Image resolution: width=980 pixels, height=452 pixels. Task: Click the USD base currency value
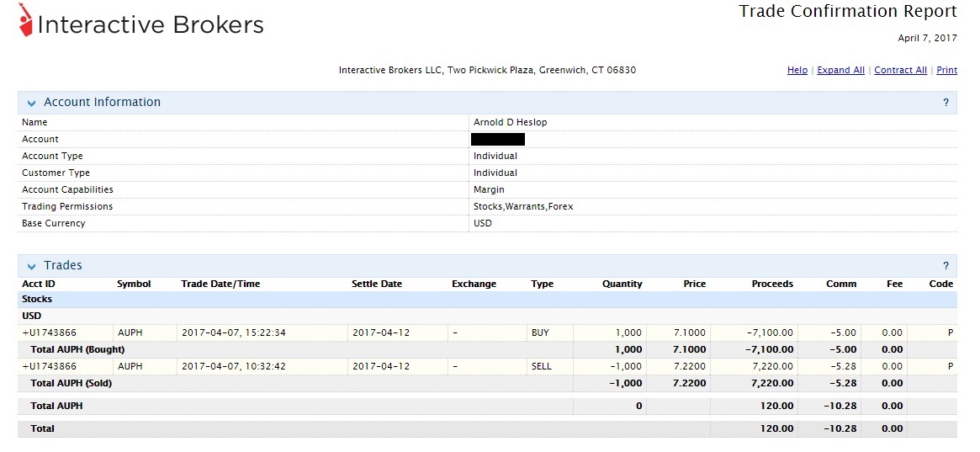pos(483,223)
